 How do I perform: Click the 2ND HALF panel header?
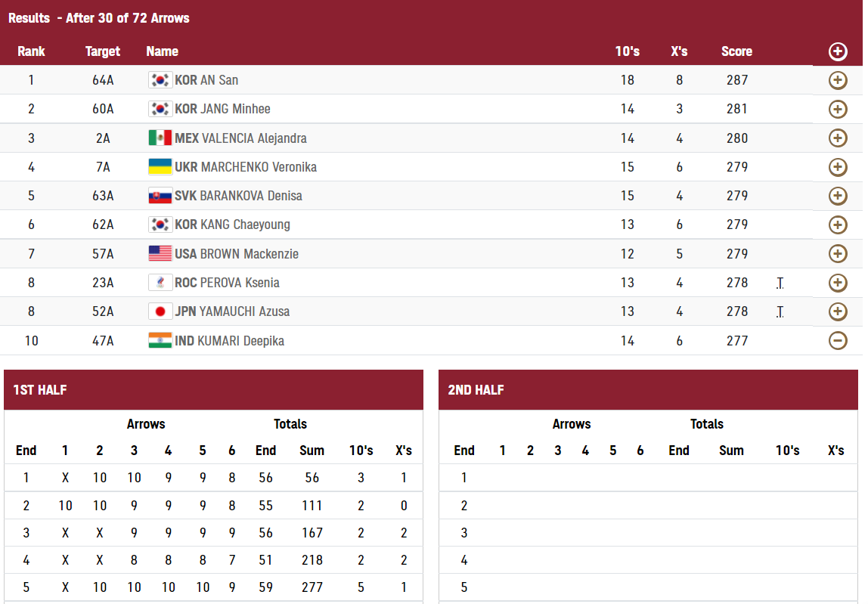[x=648, y=390]
